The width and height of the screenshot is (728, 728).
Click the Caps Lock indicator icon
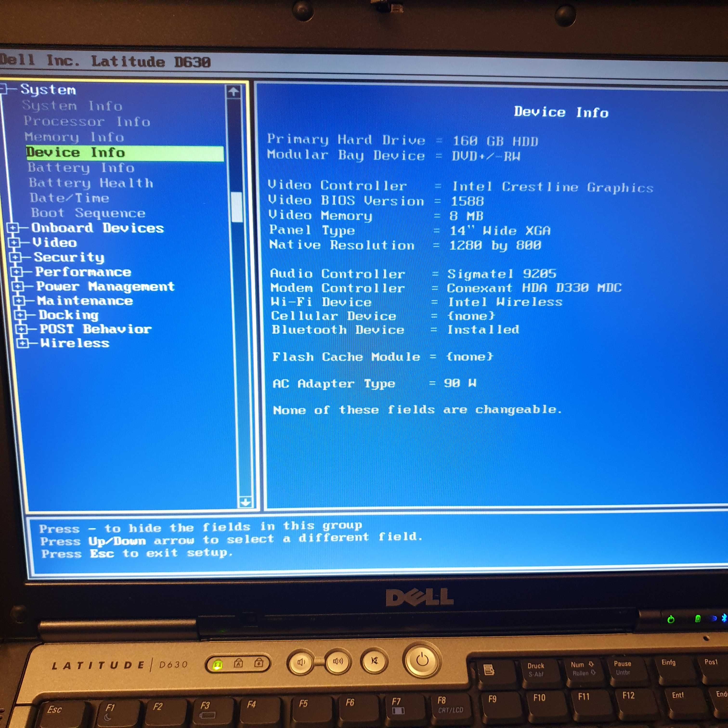point(238,663)
